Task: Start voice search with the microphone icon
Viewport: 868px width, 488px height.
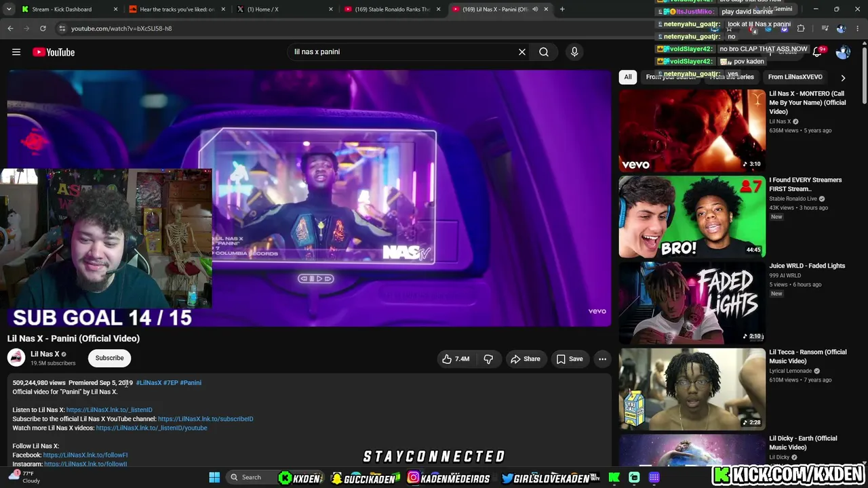Action: [574, 52]
